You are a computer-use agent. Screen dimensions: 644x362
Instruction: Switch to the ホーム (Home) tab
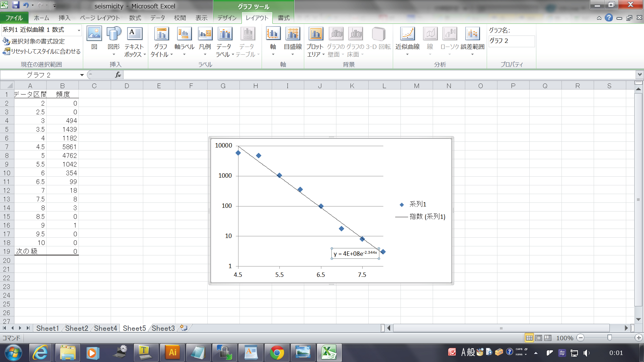point(42,18)
